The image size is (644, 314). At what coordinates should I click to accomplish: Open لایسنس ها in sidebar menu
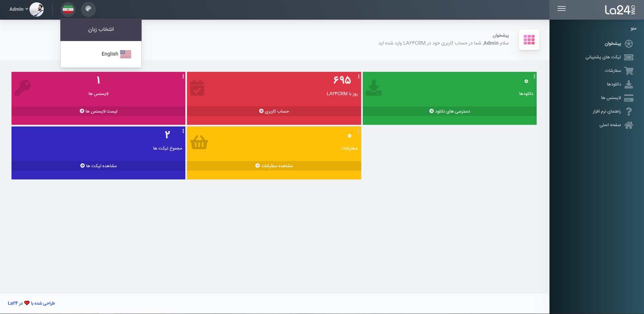point(611,98)
